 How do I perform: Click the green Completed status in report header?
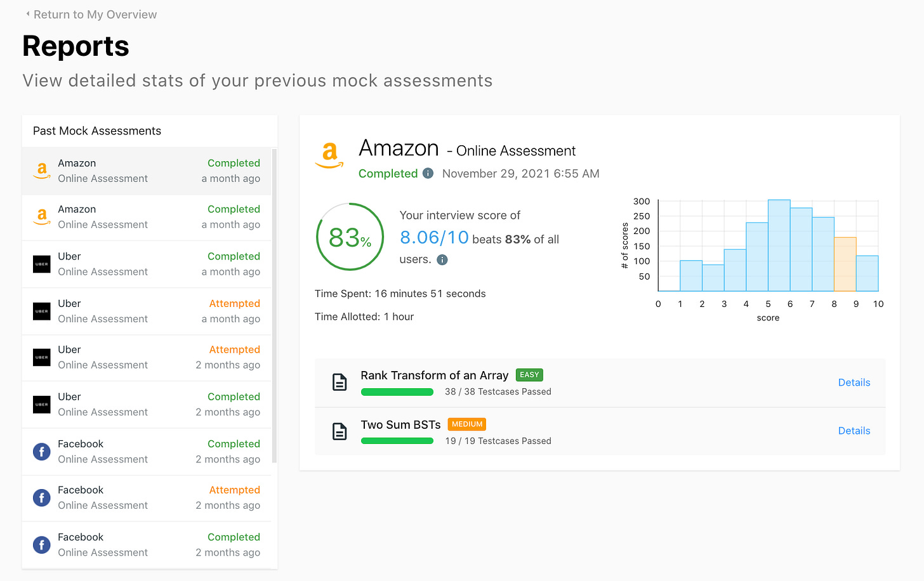[388, 174]
